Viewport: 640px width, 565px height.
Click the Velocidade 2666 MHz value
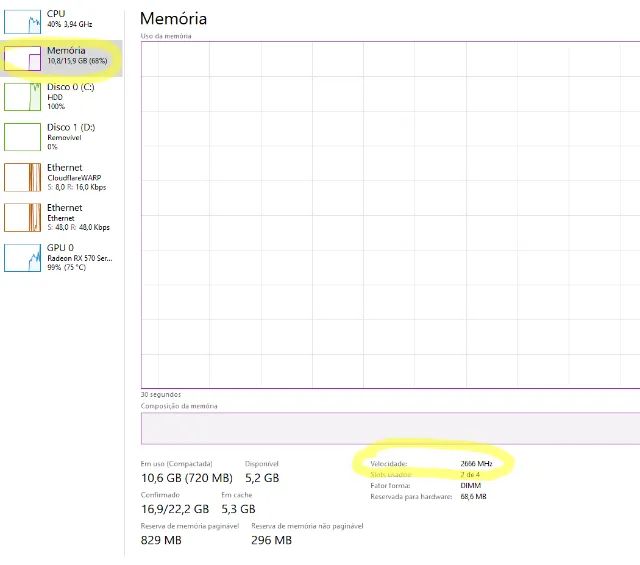(476, 464)
